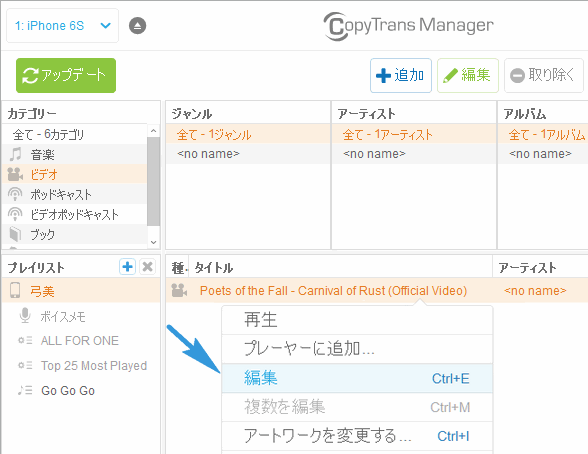
Task: Select the ビデオ video category
Action: pyautogui.click(x=75, y=174)
